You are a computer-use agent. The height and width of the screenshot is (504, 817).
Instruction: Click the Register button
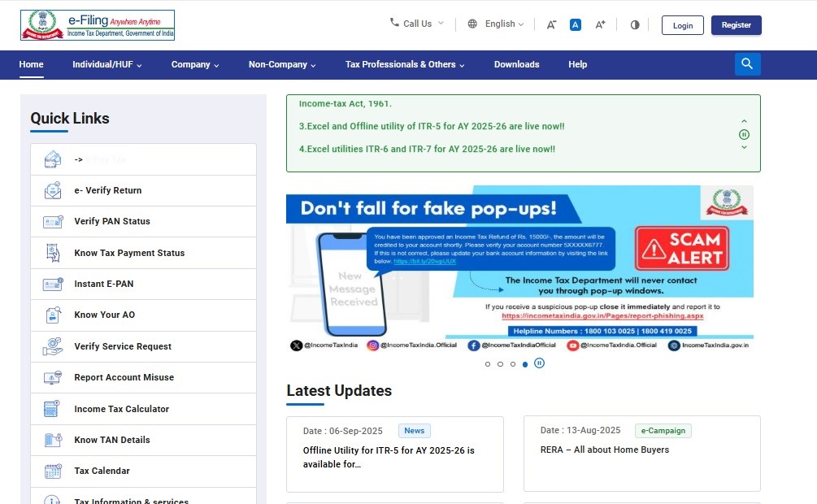coord(737,25)
